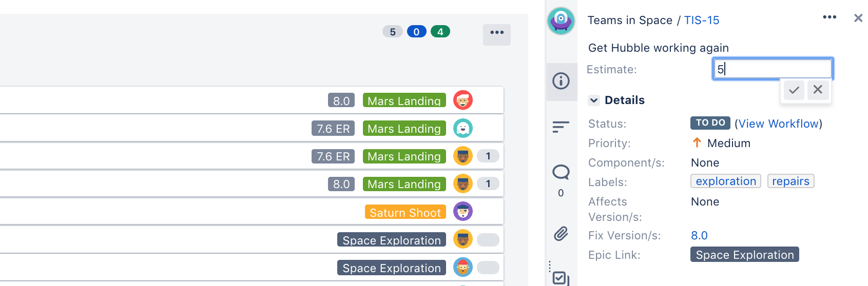
Task: Open the description section icon in sidebar
Action: (561, 127)
